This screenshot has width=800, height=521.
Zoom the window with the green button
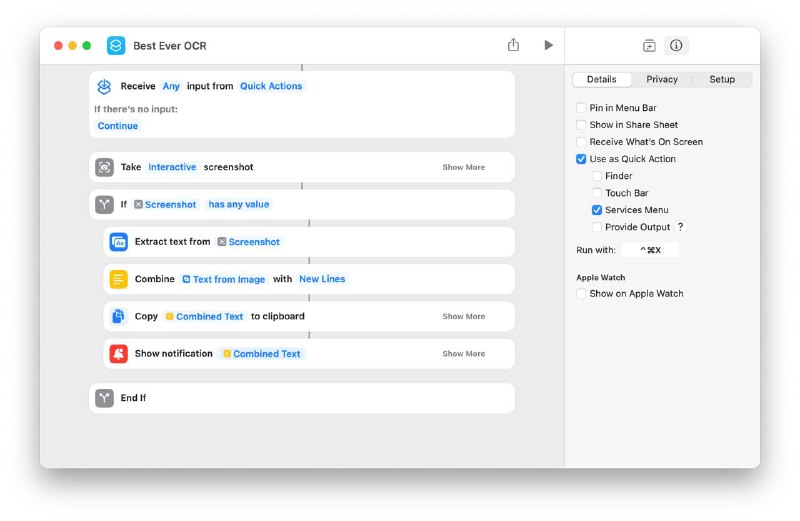pos(87,45)
